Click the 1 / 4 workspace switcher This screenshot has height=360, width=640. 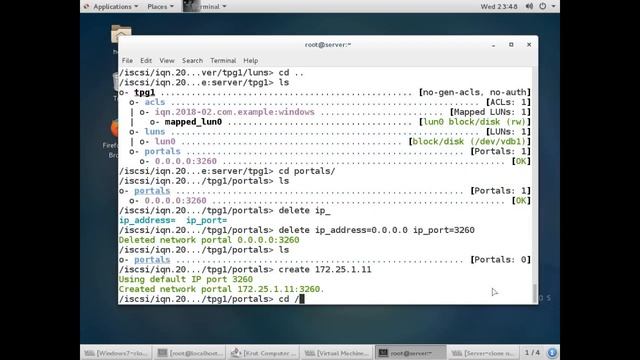[x=532, y=352]
